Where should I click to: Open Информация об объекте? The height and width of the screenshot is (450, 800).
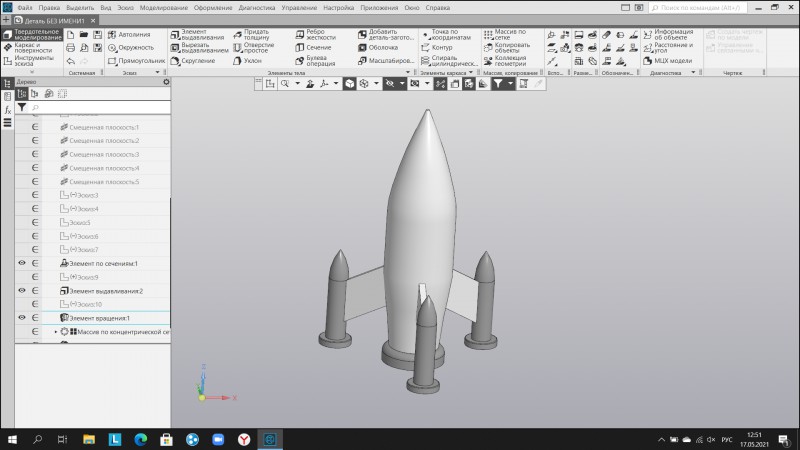pyautogui.click(x=668, y=34)
